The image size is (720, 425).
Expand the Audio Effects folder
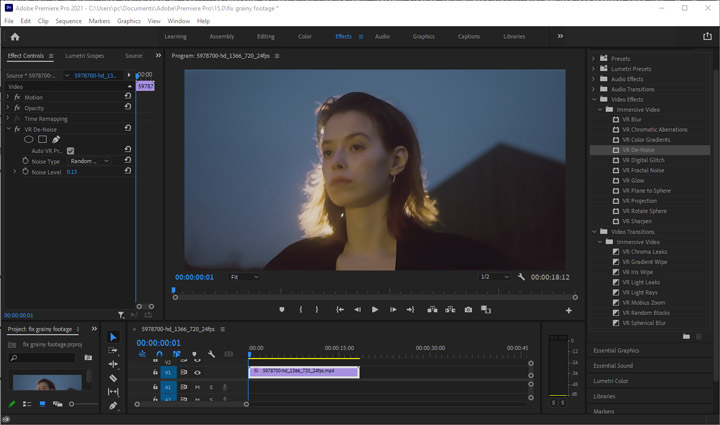(593, 79)
